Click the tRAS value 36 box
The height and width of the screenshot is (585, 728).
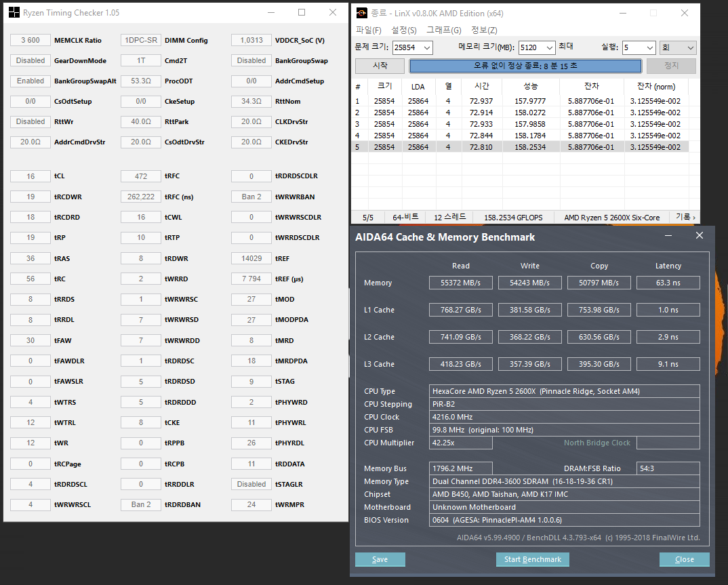point(31,258)
